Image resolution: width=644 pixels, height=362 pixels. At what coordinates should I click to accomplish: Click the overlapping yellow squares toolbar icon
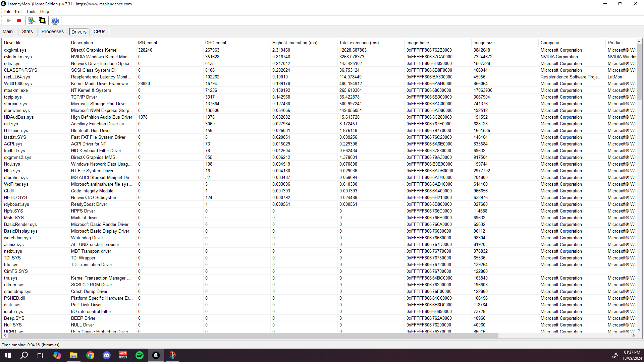43,21
